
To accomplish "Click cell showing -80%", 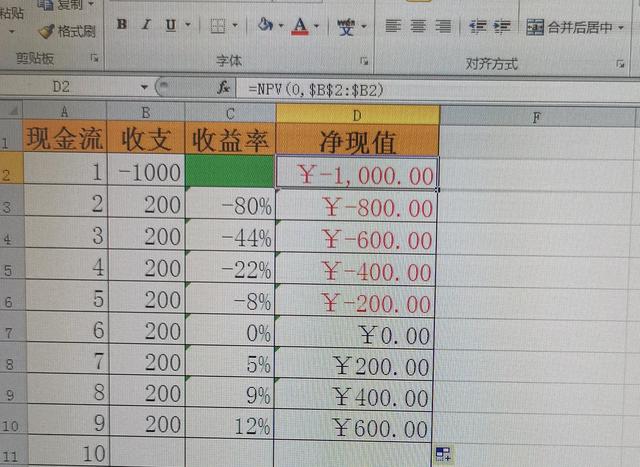I will [230, 204].
